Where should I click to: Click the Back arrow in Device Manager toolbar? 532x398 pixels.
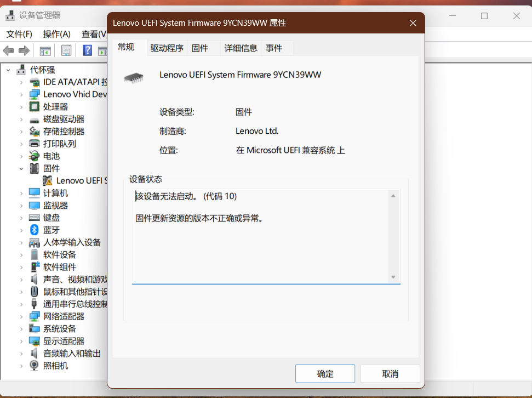[x=8, y=51]
